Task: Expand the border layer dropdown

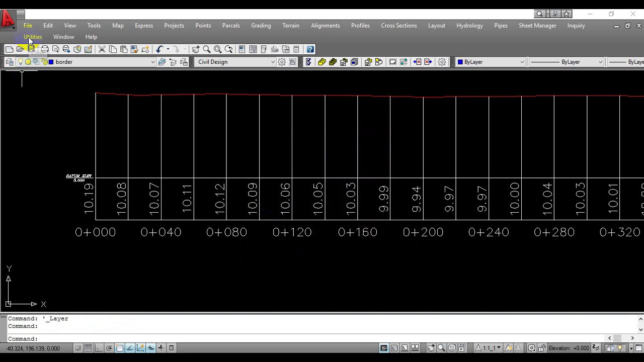Action: pos(153,62)
